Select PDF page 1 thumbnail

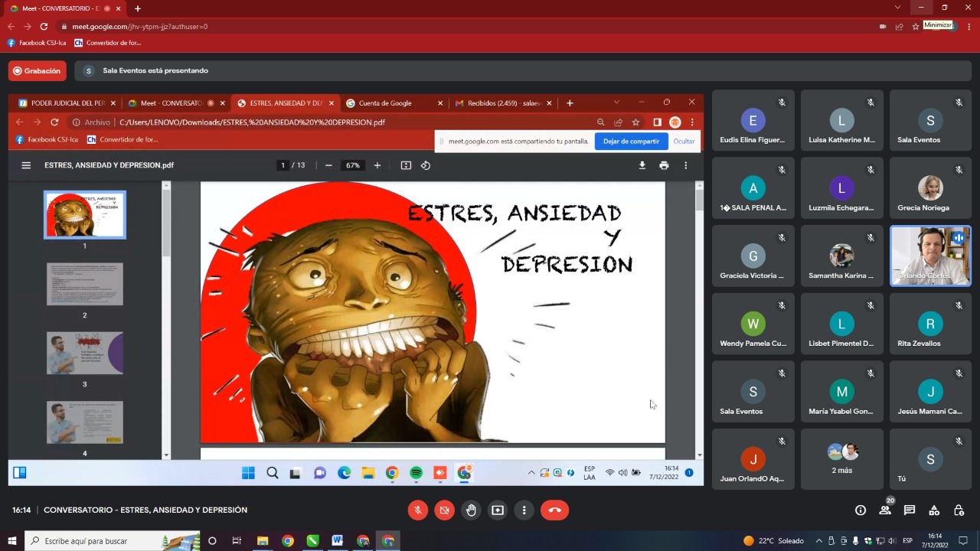[84, 214]
